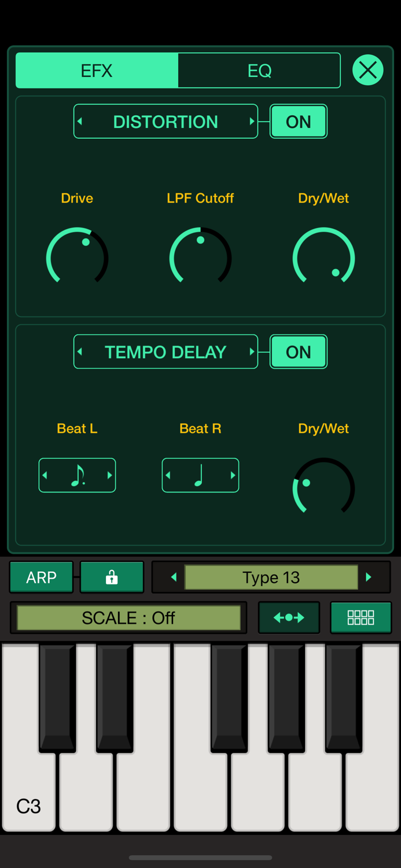Turn off the TEMPO DELAY effect

[x=299, y=352]
